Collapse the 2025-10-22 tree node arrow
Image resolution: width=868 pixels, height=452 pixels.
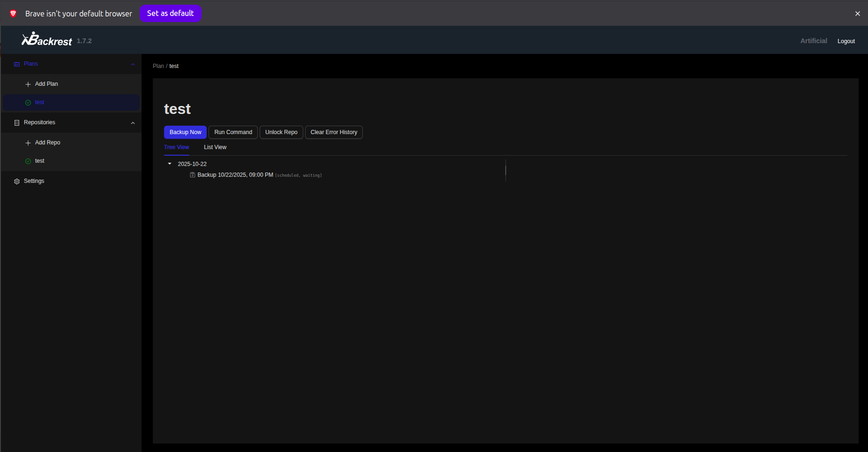click(x=170, y=164)
